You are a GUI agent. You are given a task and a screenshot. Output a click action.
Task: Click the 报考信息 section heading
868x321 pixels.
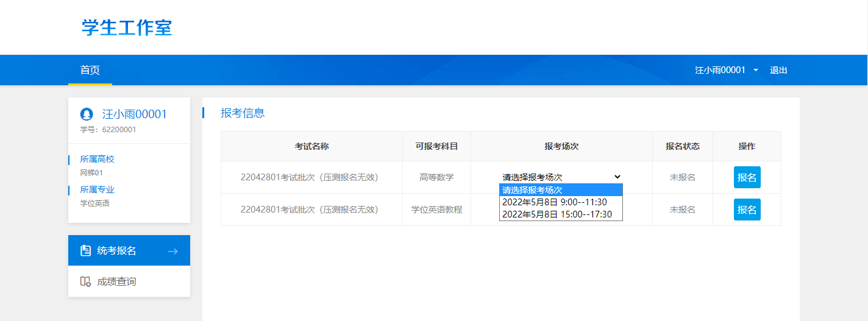coord(243,113)
